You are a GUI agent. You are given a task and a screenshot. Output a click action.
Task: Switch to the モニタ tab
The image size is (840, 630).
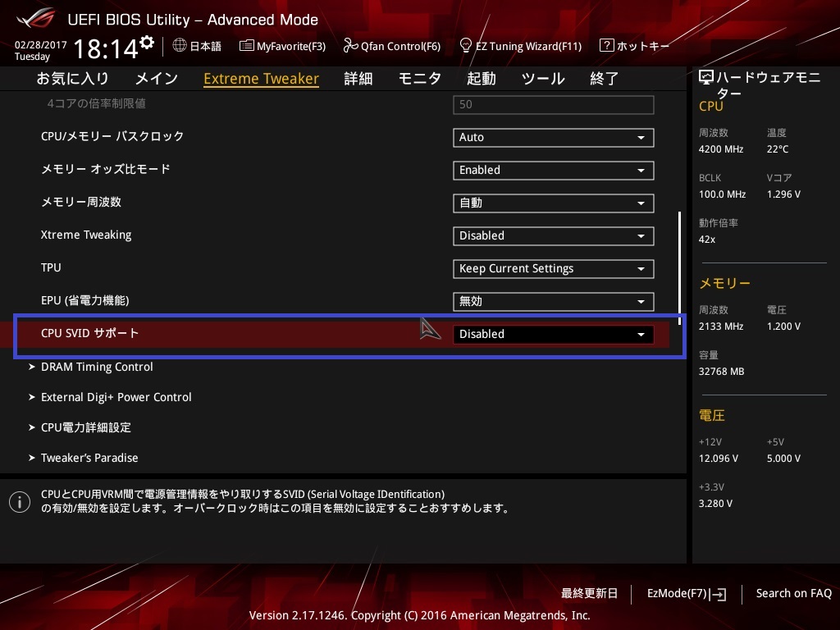pyautogui.click(x=420, y=79)
